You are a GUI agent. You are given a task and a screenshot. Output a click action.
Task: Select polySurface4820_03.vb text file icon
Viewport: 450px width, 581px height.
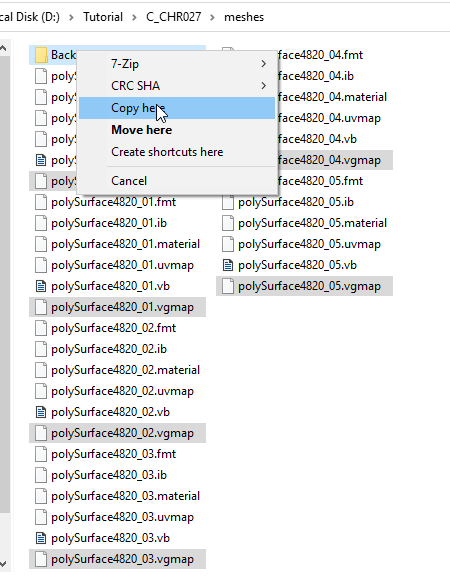point(41,538)
